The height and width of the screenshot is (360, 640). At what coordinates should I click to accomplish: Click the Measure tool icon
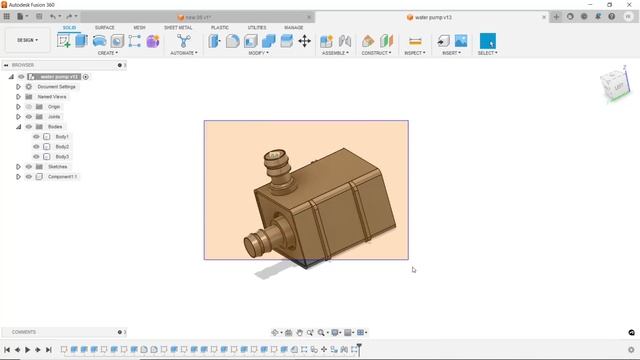[x=415, y=41]
